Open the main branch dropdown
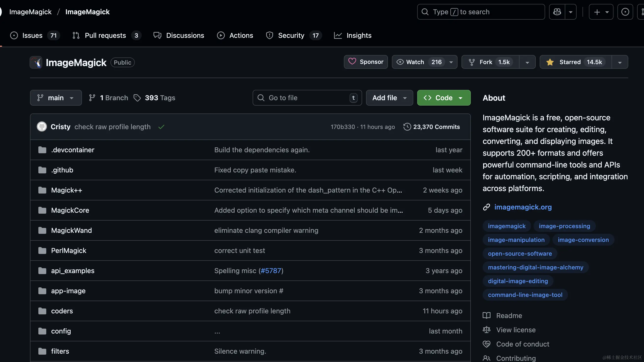Screen dimensions: 644x362 56,98
